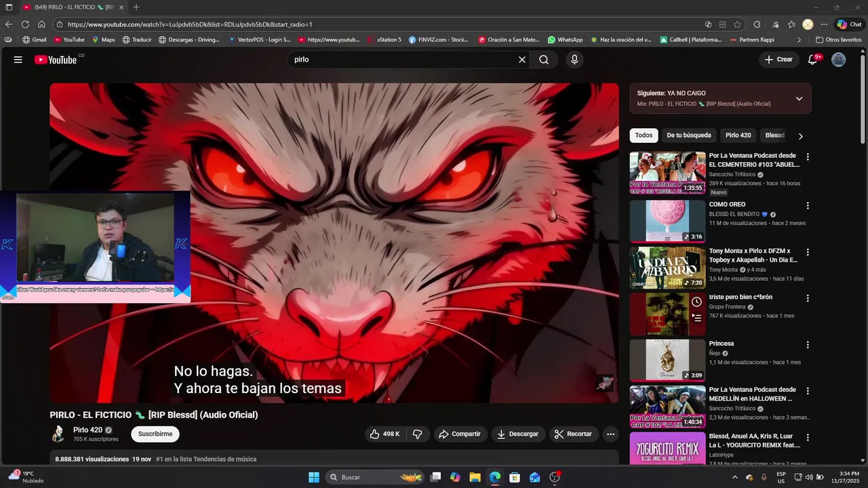Screen dimensions: 868x488
Task: Subscribe with the Suscribirme button
Action: point(155,434)
